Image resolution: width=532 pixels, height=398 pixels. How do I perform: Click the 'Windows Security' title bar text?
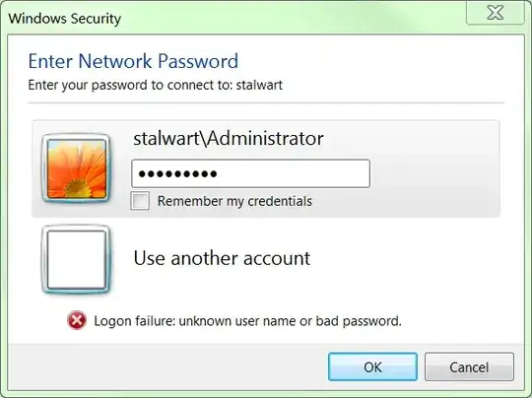point(64,19)
